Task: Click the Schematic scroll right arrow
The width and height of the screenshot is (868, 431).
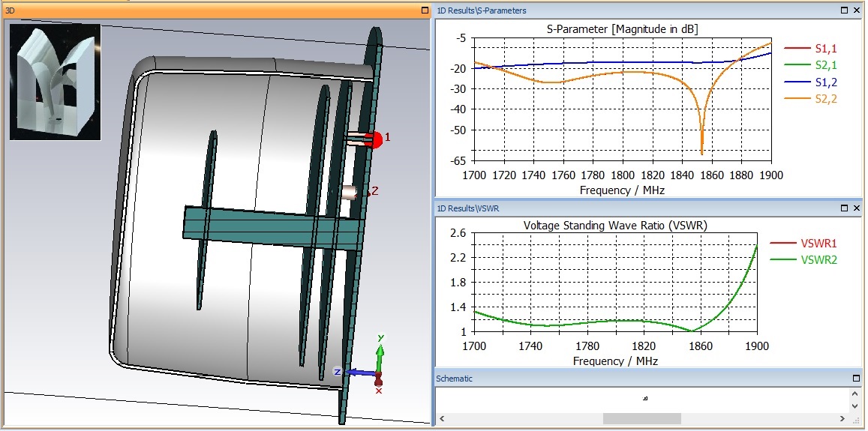Action: (842, 419)
